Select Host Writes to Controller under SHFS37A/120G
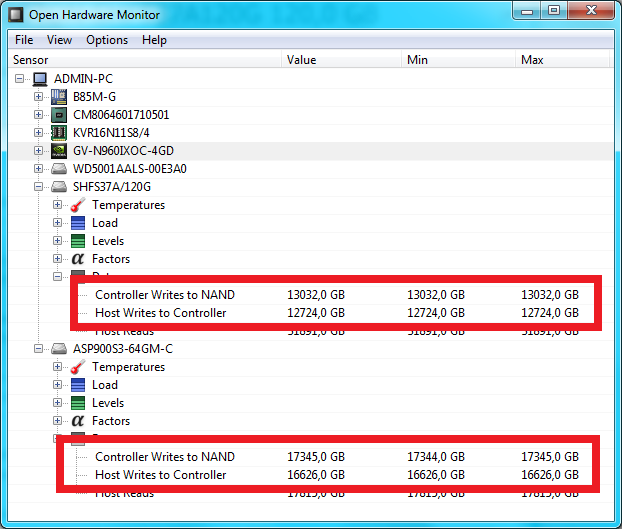 click(x=161, y=313)
